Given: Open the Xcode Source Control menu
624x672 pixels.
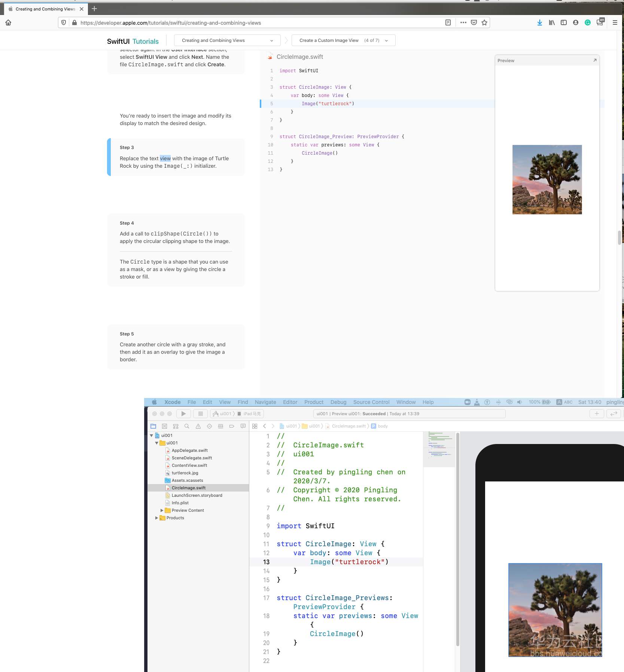Looking at the screenshot, I should click(371, 402).
